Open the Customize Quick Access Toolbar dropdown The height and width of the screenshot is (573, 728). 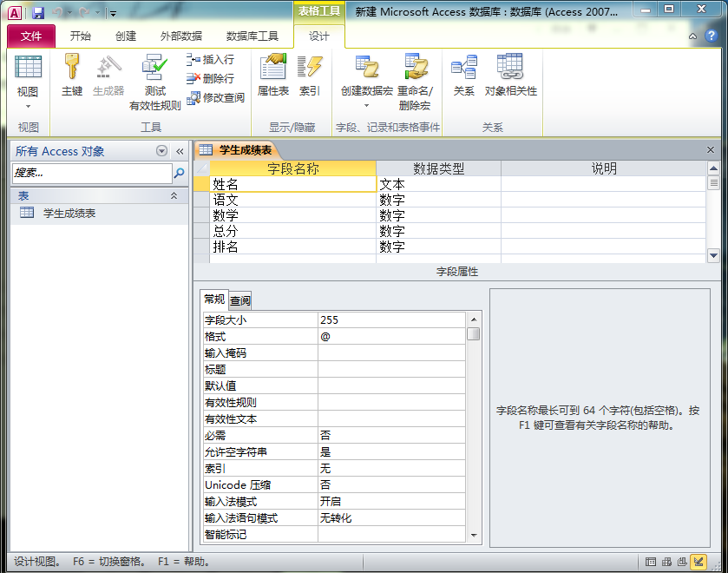click(114, 14)
